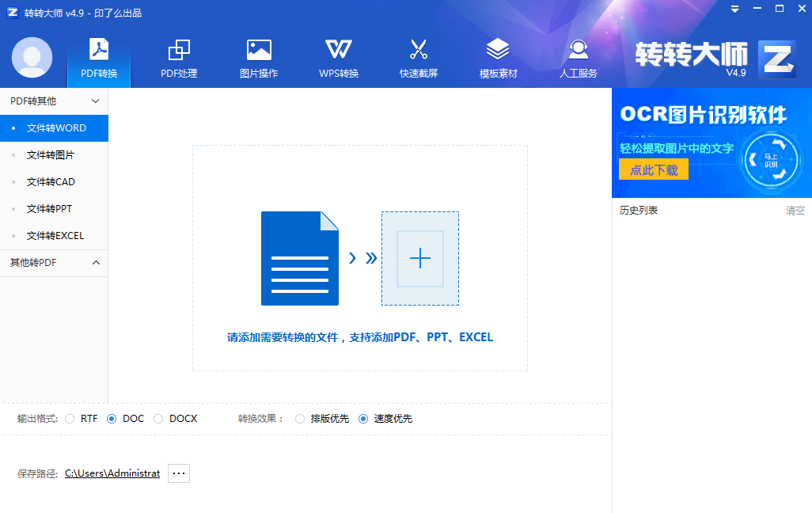
Task: Click the app icon in title bar
Action: click(x=13, y=13)
